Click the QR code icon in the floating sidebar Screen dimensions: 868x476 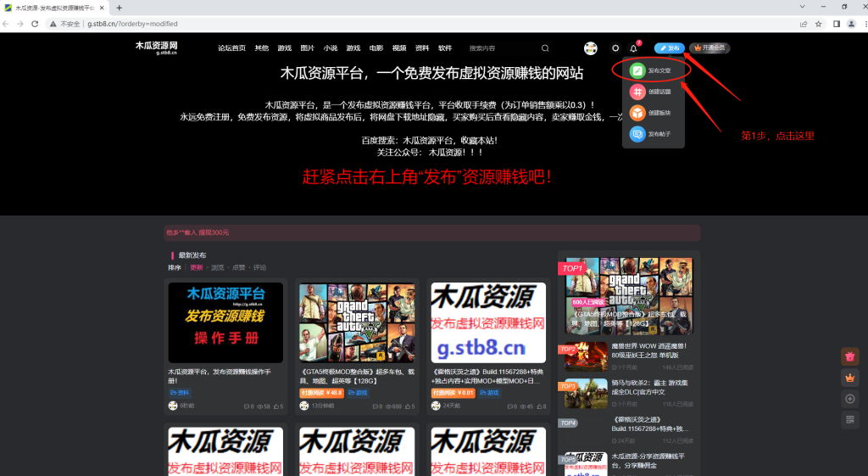pos(849,420)
